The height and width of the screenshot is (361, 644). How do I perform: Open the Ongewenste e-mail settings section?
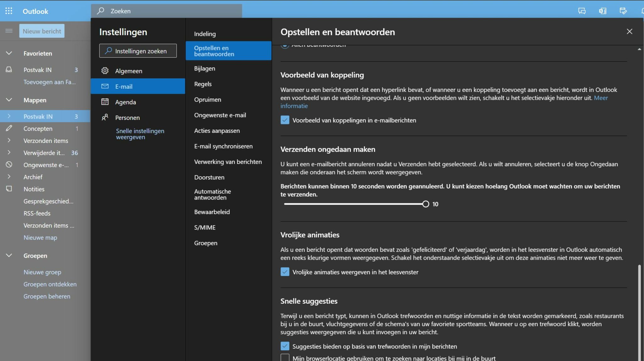[x=220, y=115]
